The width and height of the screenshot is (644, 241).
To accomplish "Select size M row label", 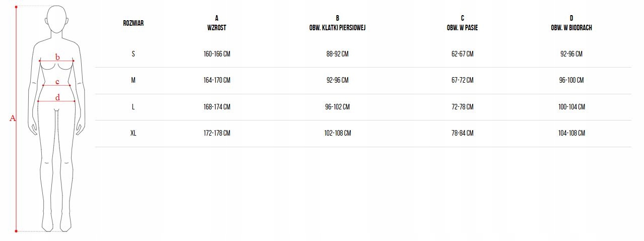I will (133, 80).
